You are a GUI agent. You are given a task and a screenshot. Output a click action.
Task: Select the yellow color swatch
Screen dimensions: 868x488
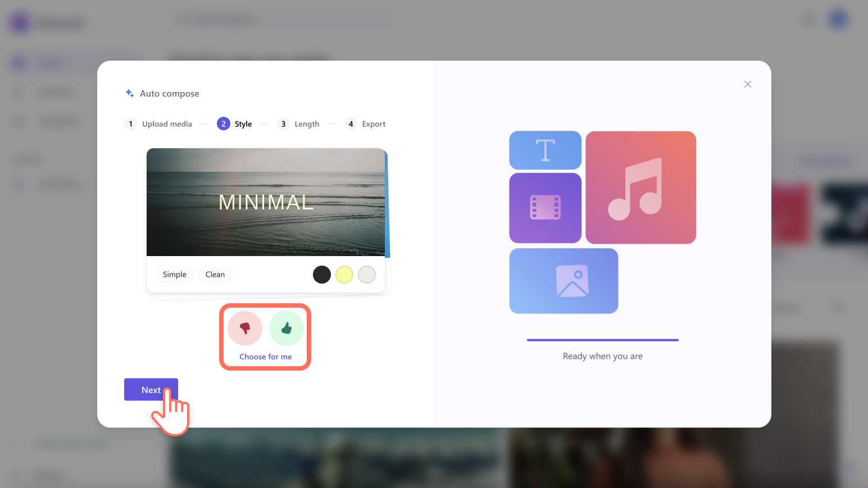point(344,274)
